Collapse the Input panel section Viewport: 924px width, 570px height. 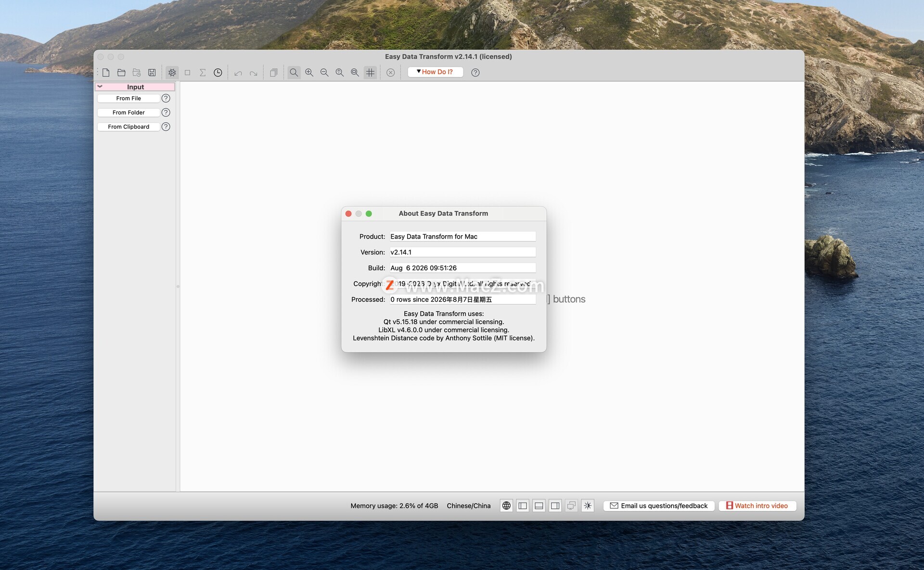tap(100, 87)
